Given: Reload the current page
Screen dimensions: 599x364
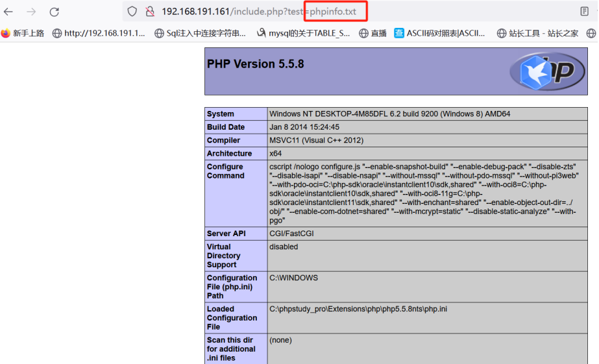Looking at the screenshot, I should pos(55,12).
